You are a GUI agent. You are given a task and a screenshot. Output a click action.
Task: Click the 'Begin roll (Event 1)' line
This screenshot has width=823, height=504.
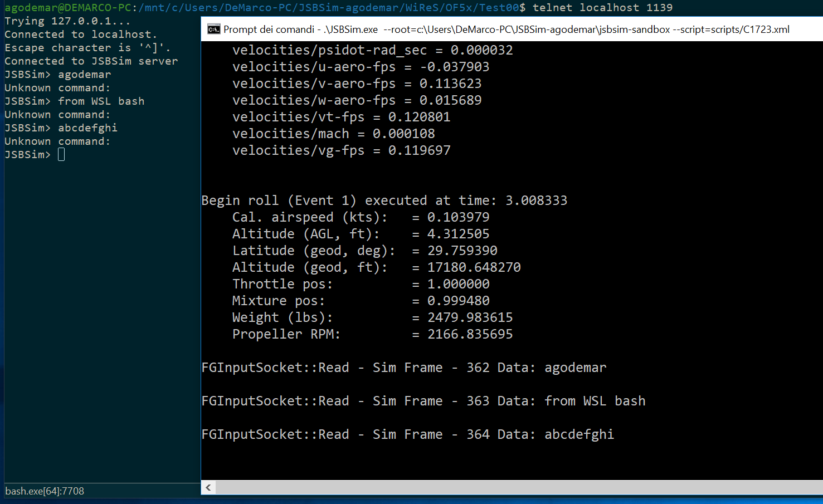384,200
